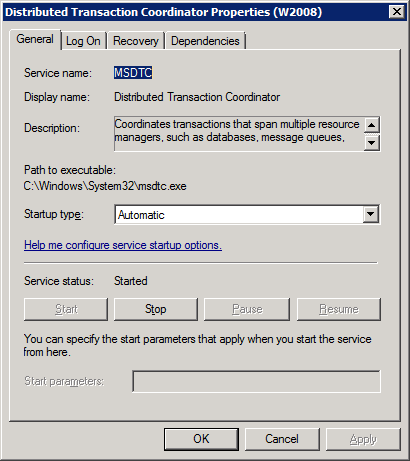Switch to the Dependencies tab

[x=205, y=41]
